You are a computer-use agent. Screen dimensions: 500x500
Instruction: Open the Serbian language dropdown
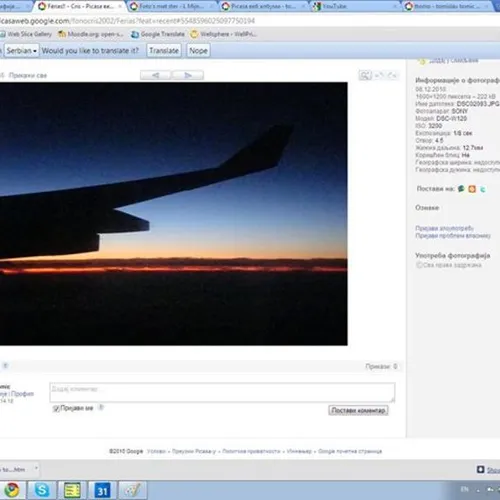22,51
